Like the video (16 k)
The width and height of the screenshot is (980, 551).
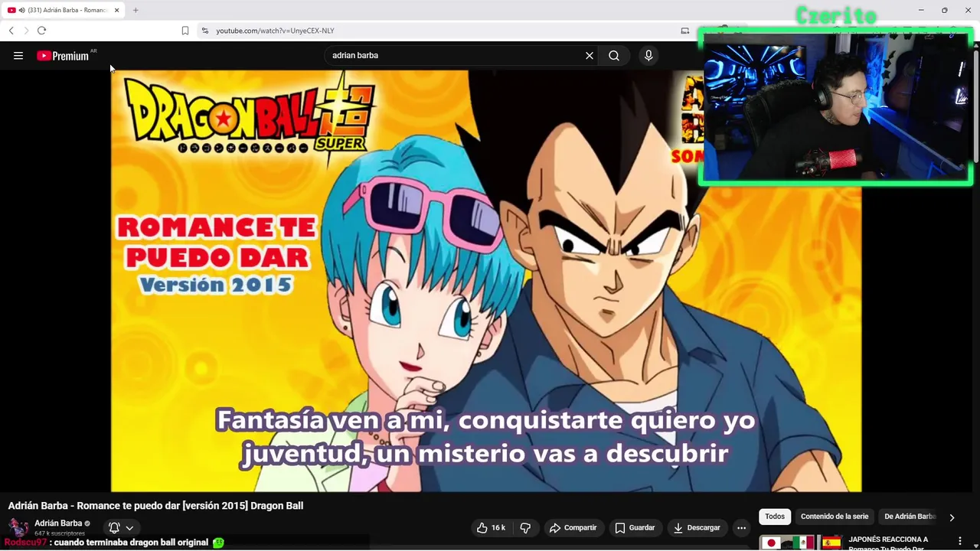491,527
